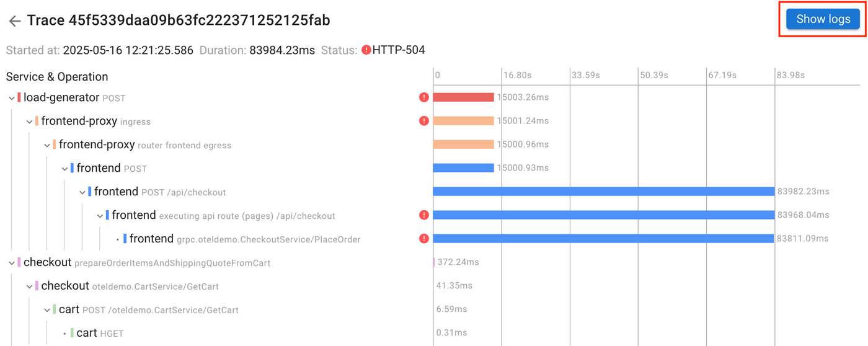Collapse checkout prepareOrderItemsAndShippingQuoteFromCart span
This screenshot has height=346, width=868.
click(12, 263)
